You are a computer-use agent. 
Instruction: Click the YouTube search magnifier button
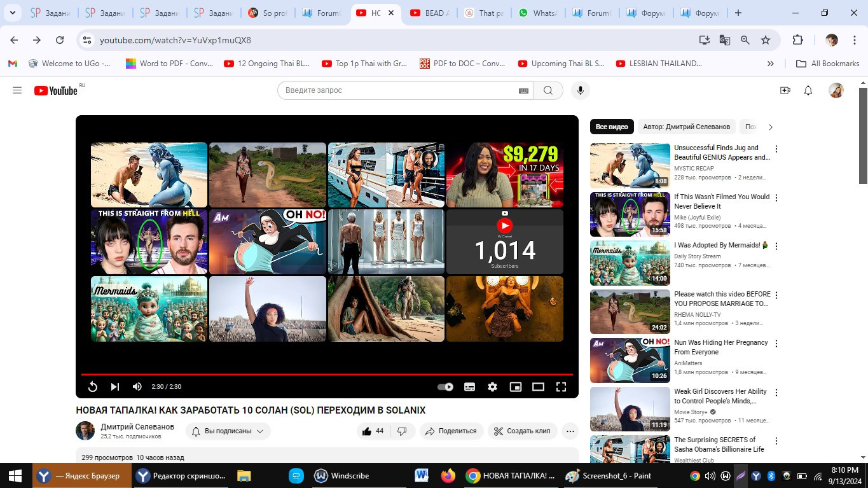point(548,90)
